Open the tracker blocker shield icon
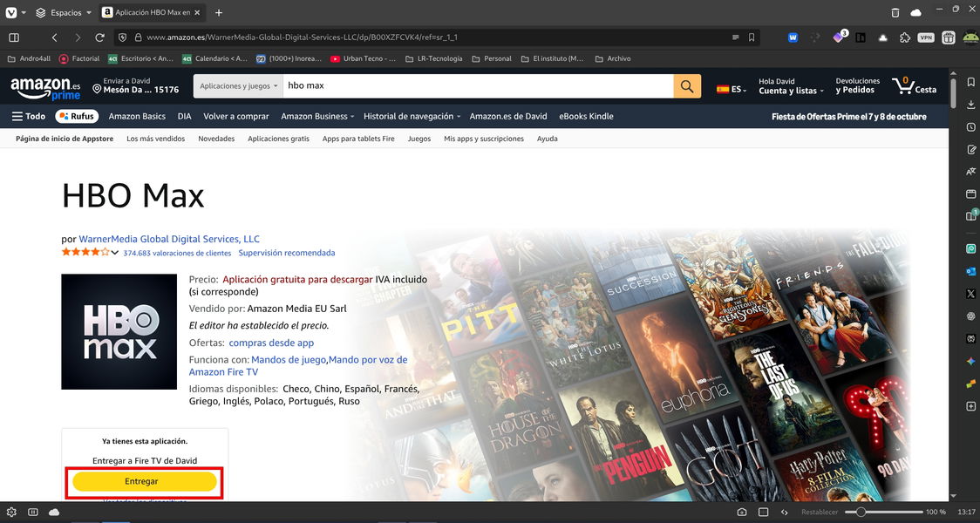This screenshot has height=523, width=980. click(x=122, y=37)
